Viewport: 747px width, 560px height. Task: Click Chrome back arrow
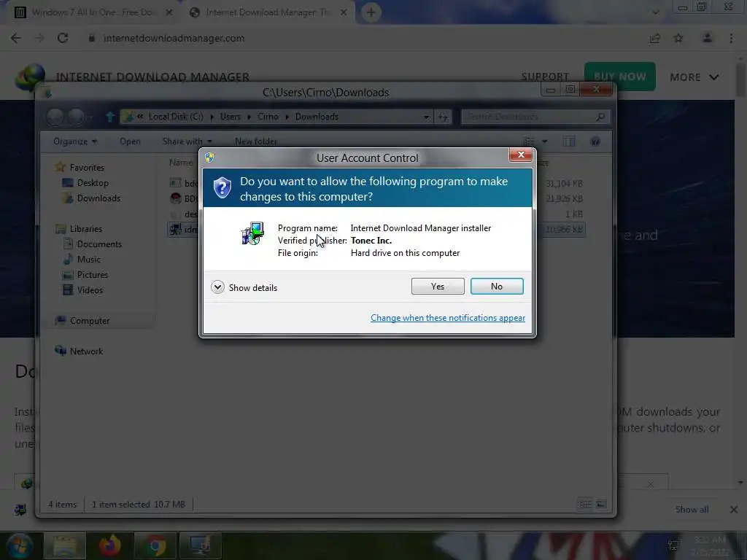point(16,38)
